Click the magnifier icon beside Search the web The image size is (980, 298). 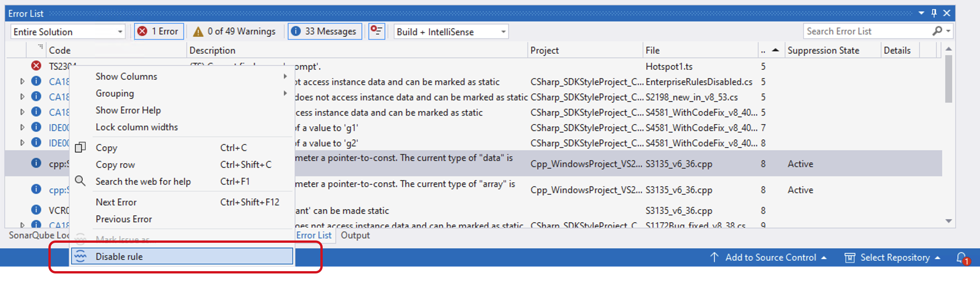point(80,181)
